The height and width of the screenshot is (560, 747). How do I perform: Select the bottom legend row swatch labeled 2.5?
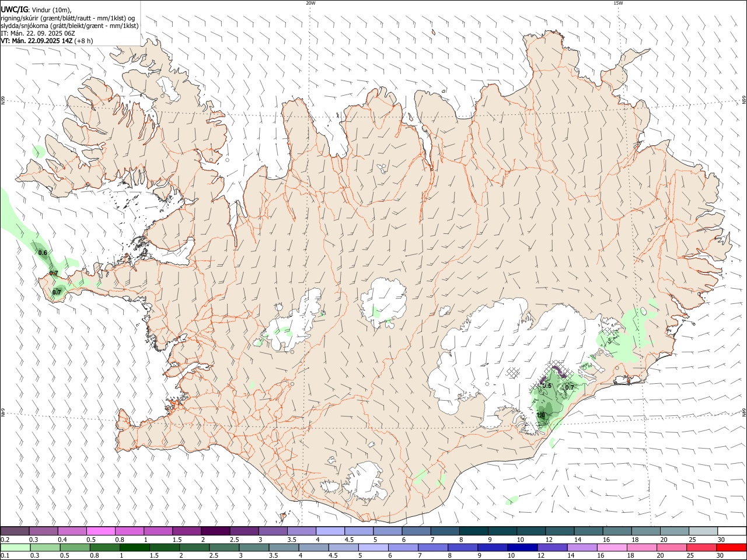pos(224,547)
